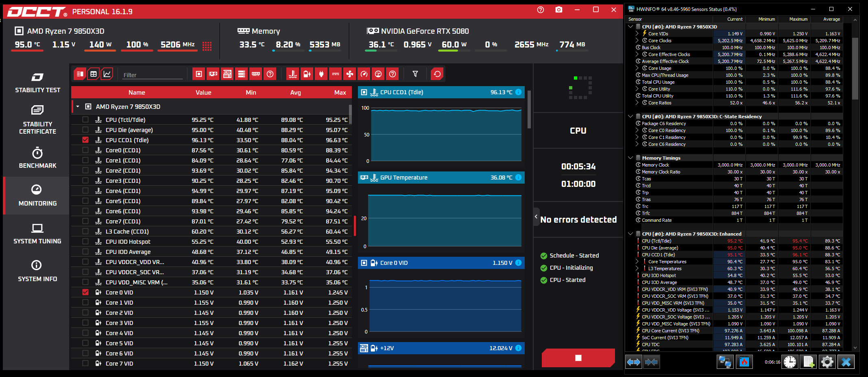Expand L3 Temperatures in HWiNFO
The image size is (868, 377).
(x=637, y=269)
